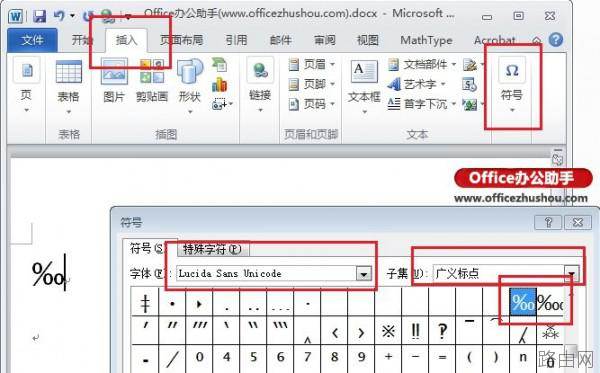This screenshot has height=373, width=600.
Task: Insert a picture with 图片 button
Action: (114, 81)
